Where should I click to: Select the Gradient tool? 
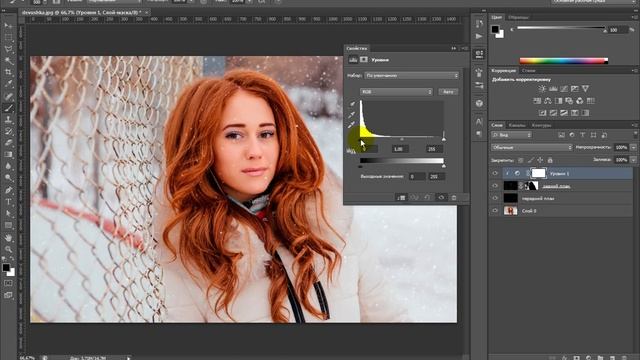point(8,155)
